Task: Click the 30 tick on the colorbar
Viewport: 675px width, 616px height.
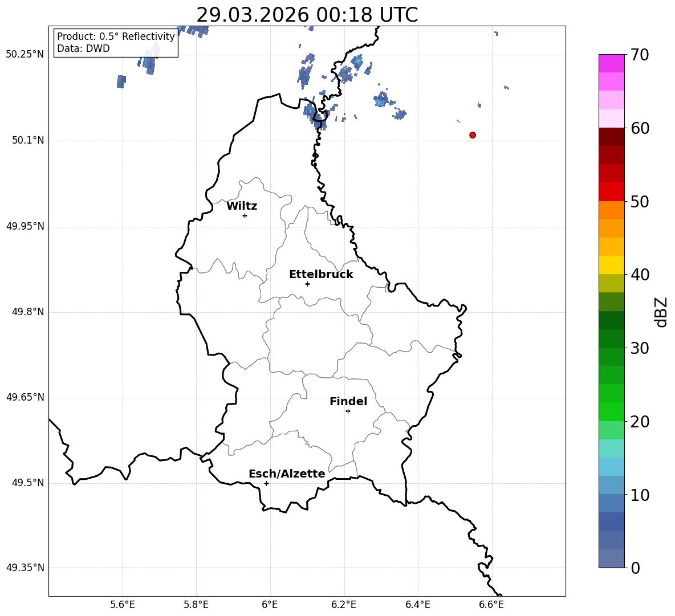Action: click(x=640, y=348)
